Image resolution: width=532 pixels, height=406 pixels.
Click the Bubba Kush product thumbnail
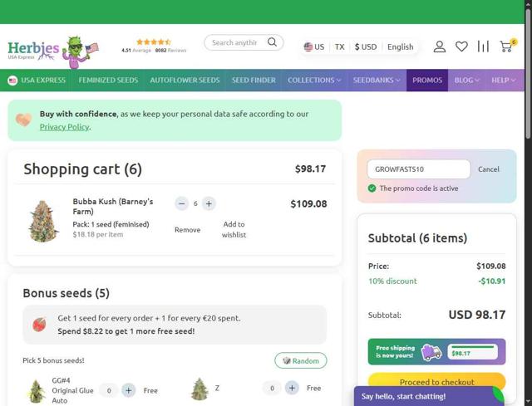coord(43,222)
